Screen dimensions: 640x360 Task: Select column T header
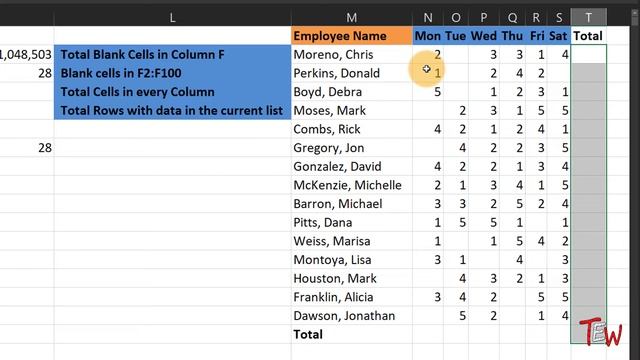(589, 18)
